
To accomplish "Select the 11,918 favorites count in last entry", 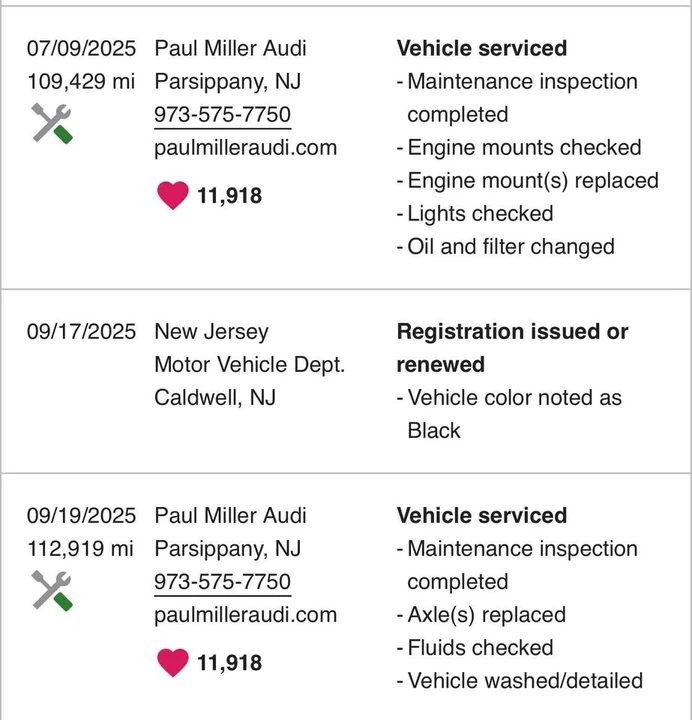I will pyautogui.click(x=230, y=663).
